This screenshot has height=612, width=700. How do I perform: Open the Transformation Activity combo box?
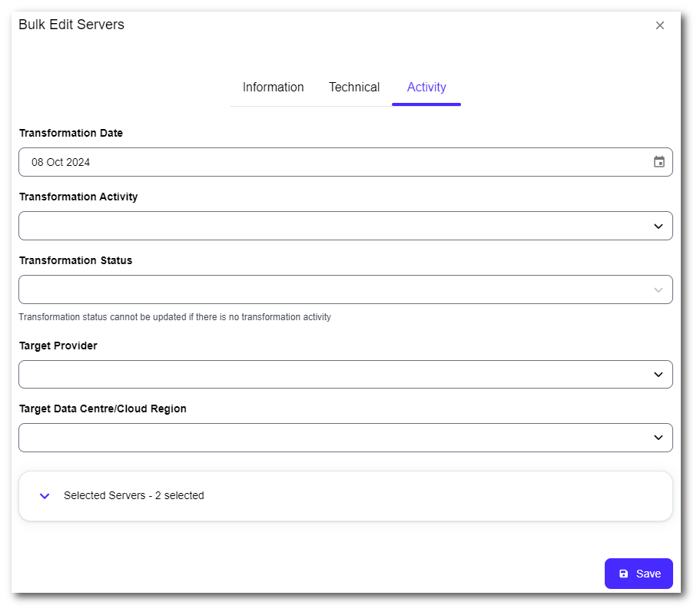pos(330,226)
